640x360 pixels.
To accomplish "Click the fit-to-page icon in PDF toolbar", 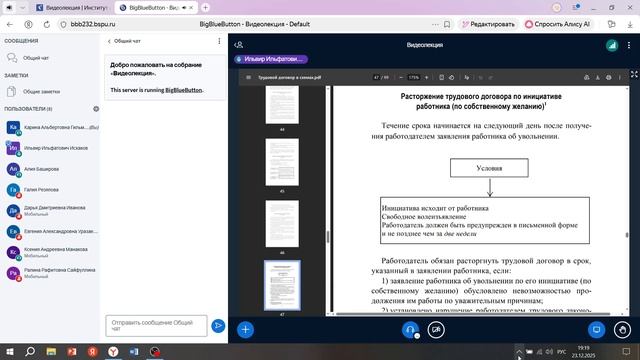I will click(441, 77).
